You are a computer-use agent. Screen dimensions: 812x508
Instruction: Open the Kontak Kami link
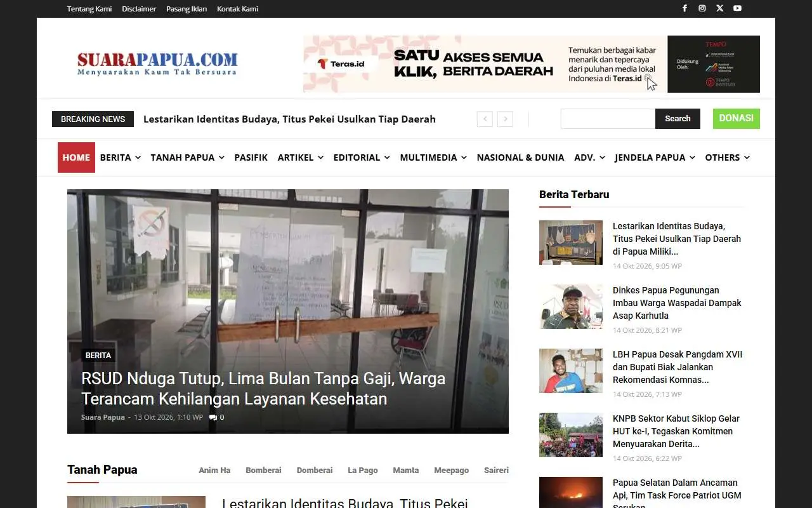pos(237,9)
